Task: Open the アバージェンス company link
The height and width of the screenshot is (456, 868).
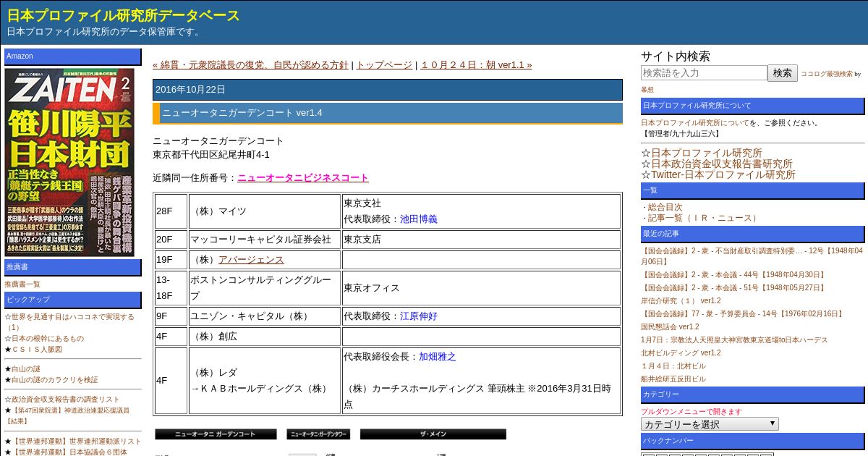Action: pos(251,259)
